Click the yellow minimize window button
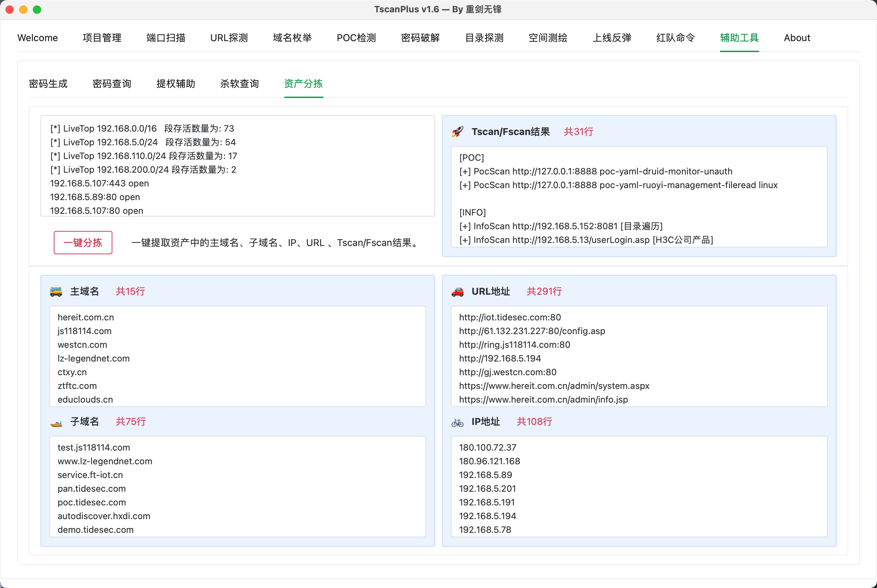The image size is (877, 588). [x=23, y=9]
